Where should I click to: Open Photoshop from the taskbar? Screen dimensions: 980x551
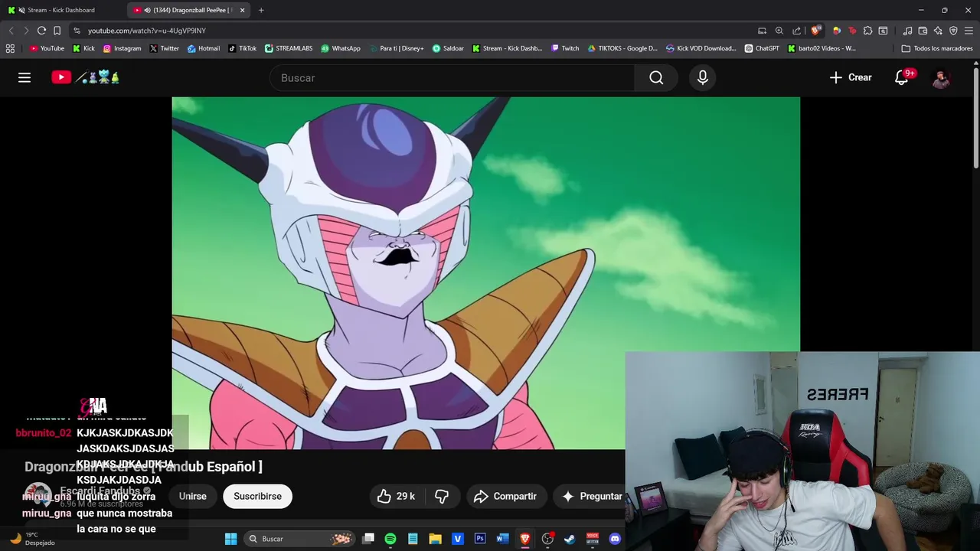[x=480, y=539]
